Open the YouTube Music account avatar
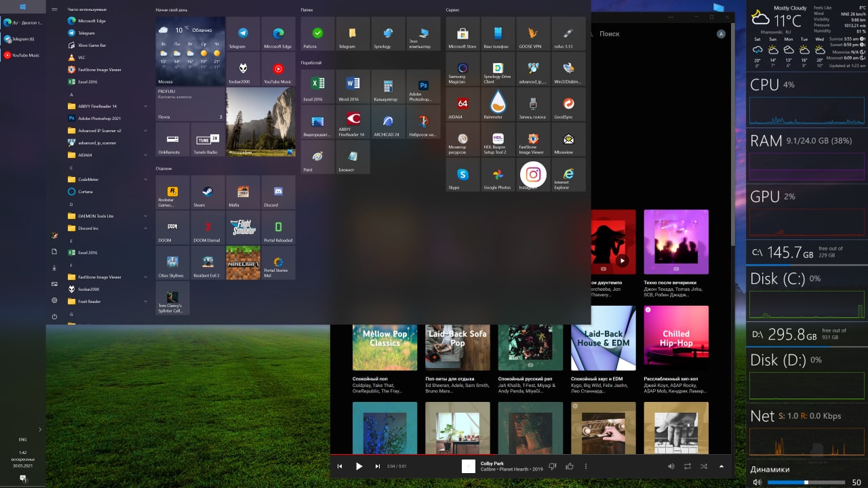The height and width of the screenshot is (488, 868). point(721,34)
